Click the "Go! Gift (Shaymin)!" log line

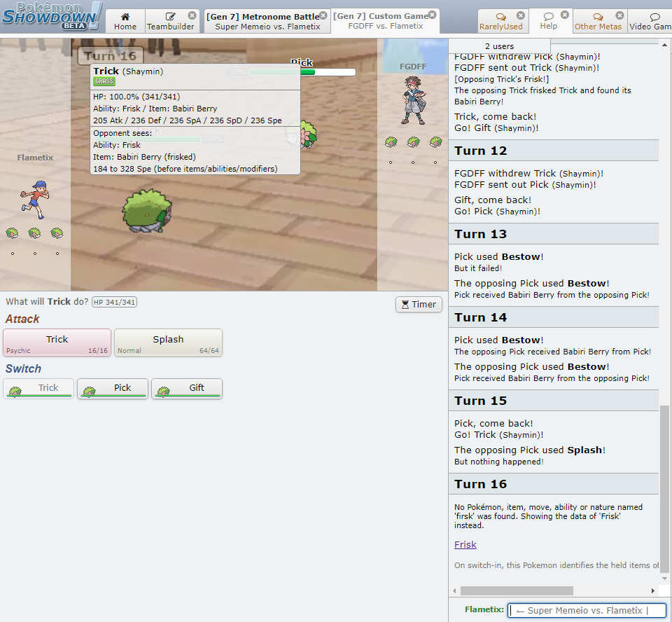tap(496, 127)
